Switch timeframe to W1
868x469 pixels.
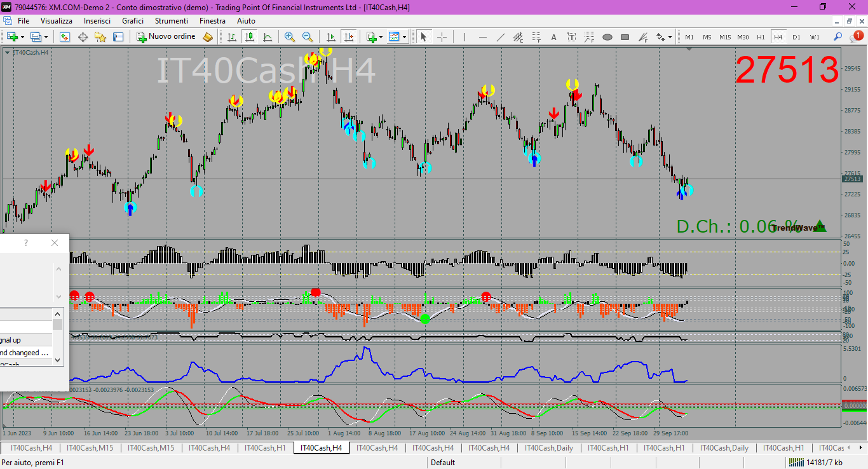815,37
